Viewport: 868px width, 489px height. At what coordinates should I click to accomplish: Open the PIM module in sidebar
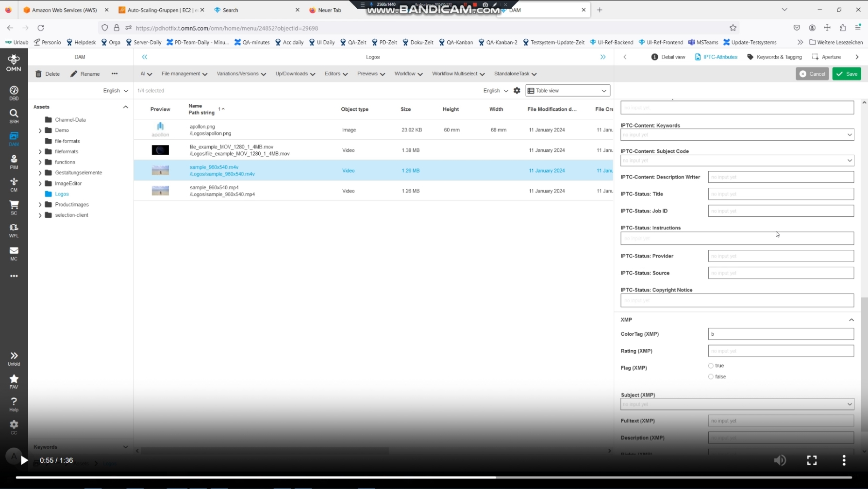click(x=14, y=162)
